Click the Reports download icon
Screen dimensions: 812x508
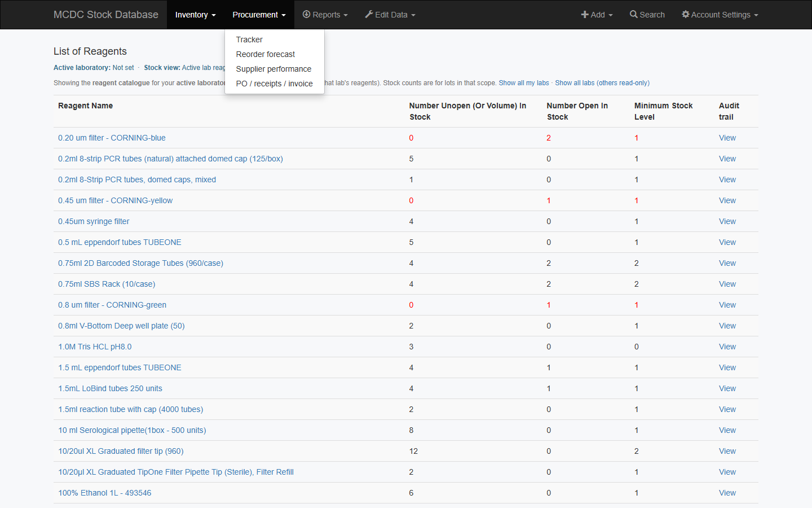(x=307, y=15)
